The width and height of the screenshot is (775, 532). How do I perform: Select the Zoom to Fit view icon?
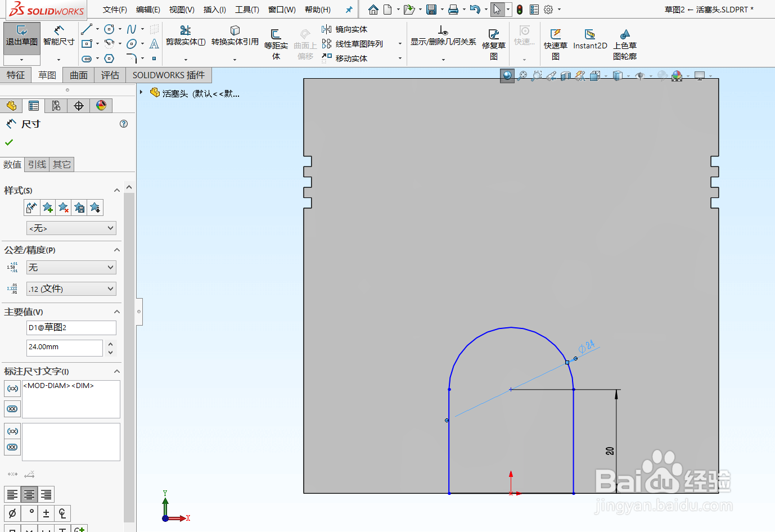pyautogui.click(x=522, y=75)
